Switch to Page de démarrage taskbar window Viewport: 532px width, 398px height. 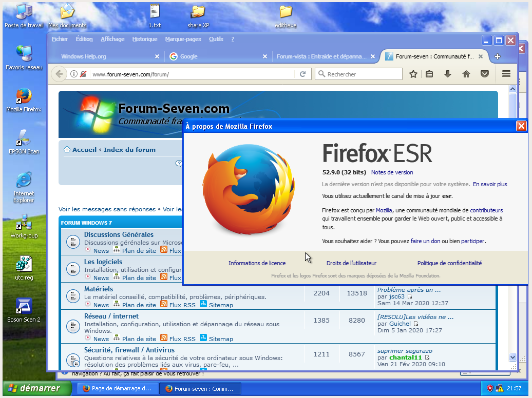tap(118, 388)
